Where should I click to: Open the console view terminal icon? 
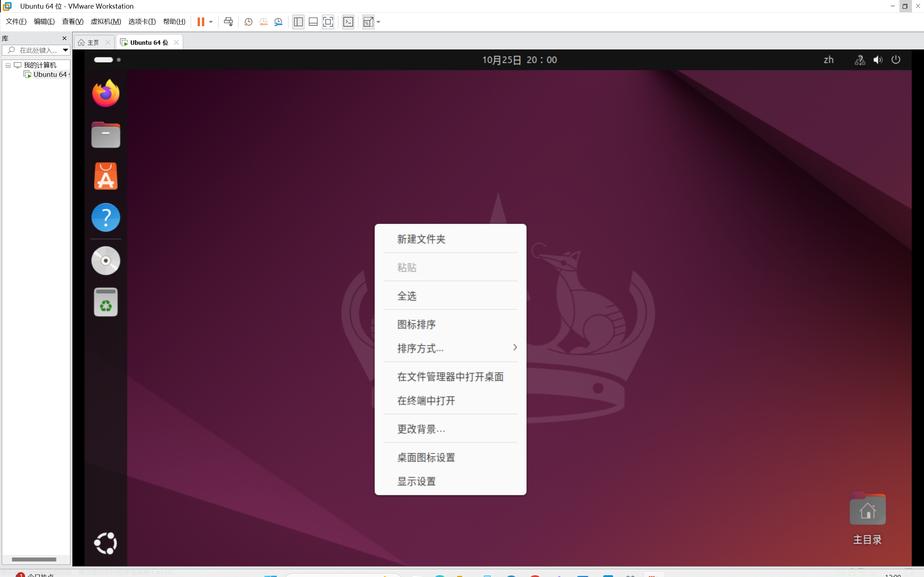[x=348, y=22]
